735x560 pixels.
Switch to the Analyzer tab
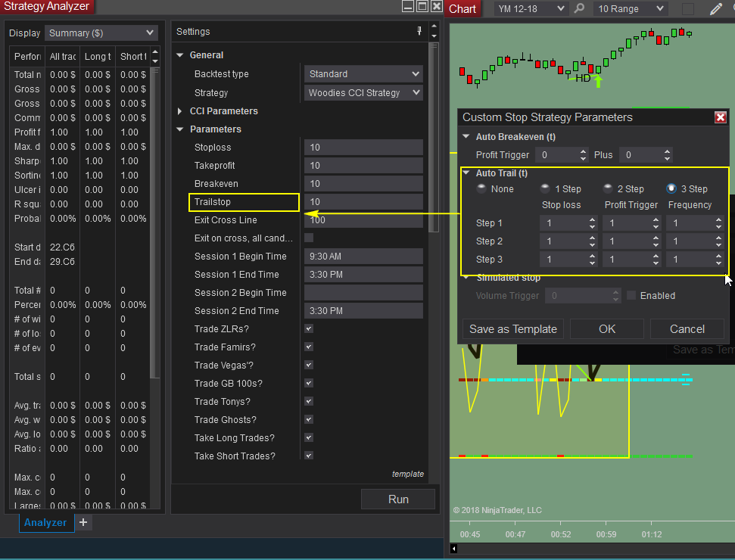(x=45, y=522)
